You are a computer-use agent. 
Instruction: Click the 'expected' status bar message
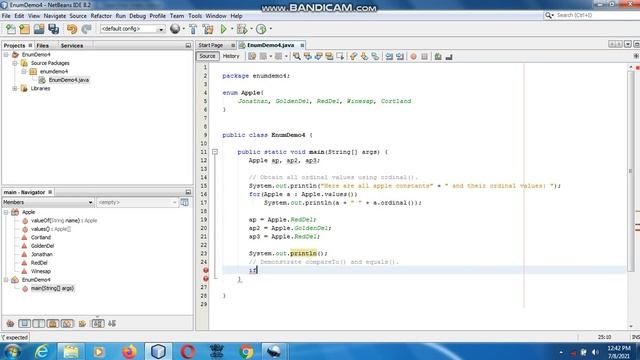[x=15, y=338]
